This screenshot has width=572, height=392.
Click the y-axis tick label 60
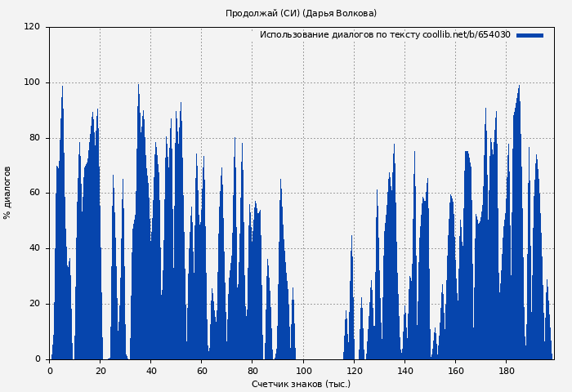34,194
